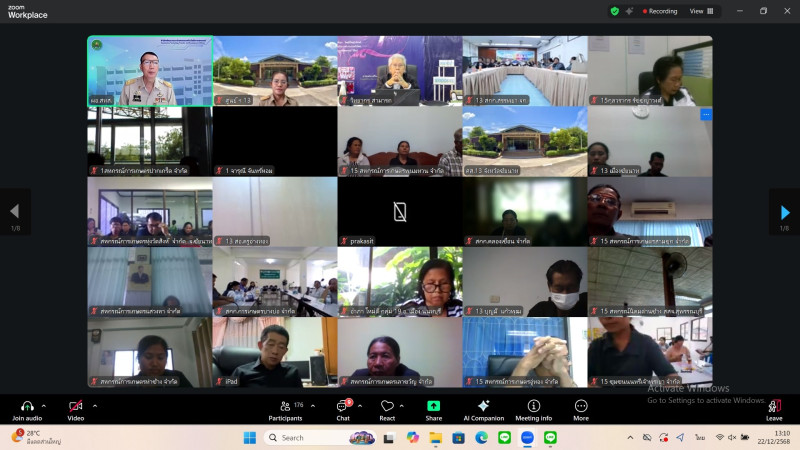Open Meeting info
This screenshot has width=800, height=450.
click(533, 406)
